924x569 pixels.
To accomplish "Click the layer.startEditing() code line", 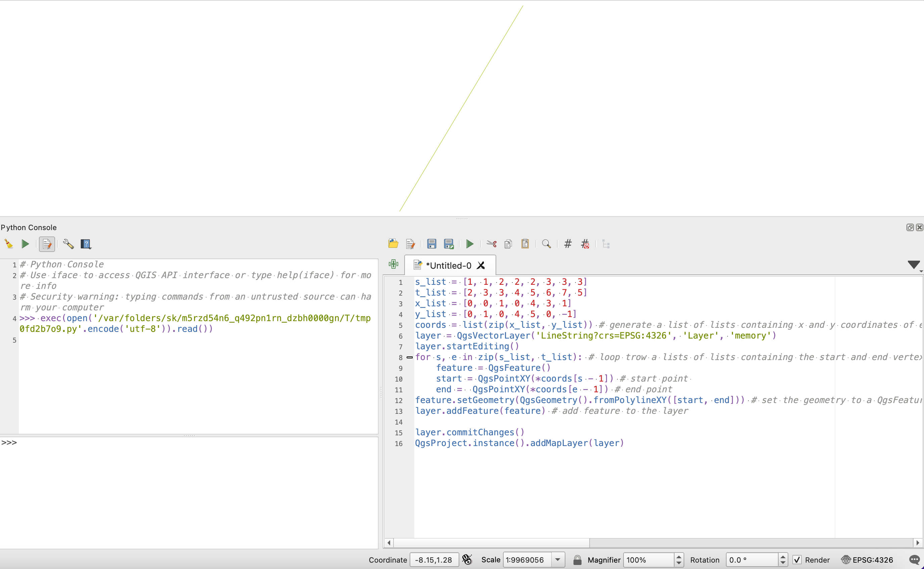I will pyautogui.click(x=467, y=346).
